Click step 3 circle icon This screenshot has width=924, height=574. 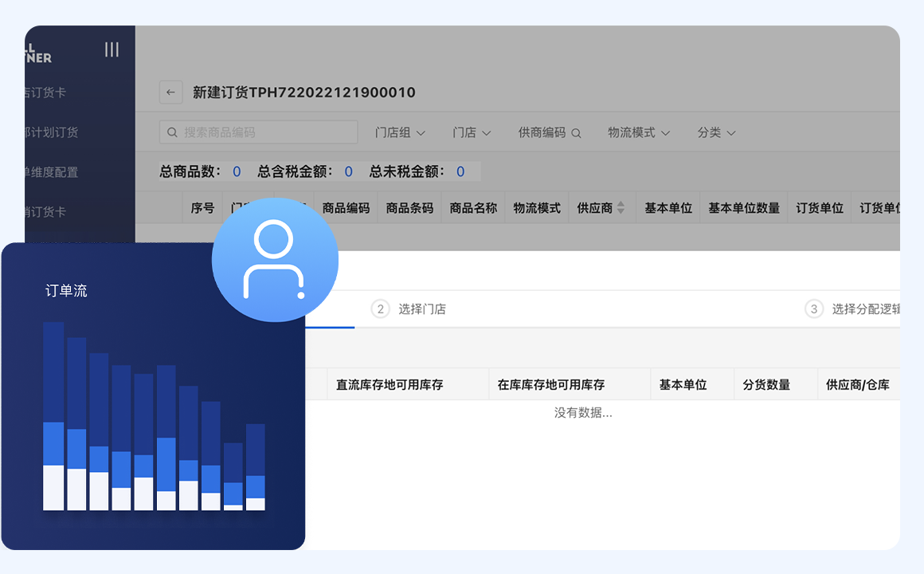[x=813, y=309]
